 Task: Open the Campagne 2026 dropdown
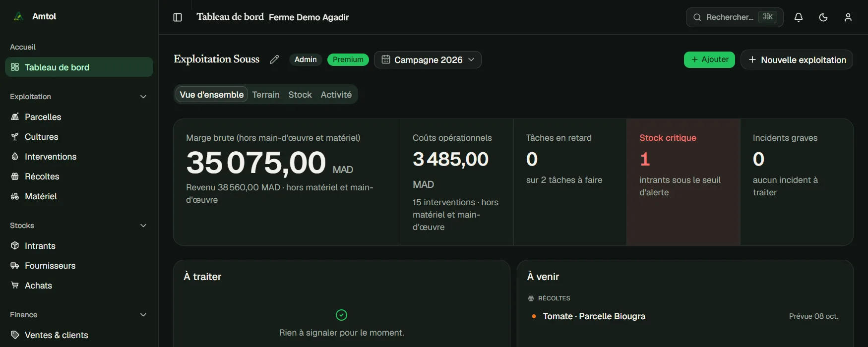click(428, 59)
